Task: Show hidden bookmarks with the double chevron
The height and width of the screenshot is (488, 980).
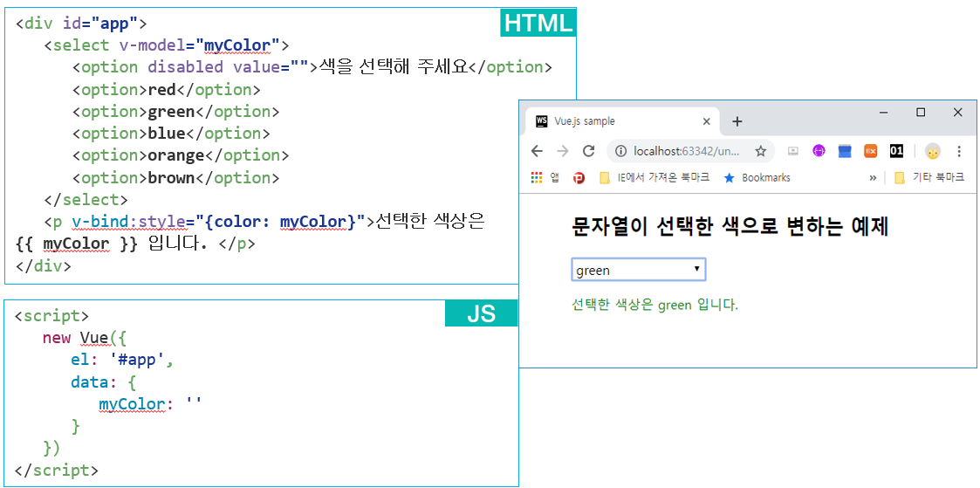Action: pyautogui.click(x=873, y=178)
